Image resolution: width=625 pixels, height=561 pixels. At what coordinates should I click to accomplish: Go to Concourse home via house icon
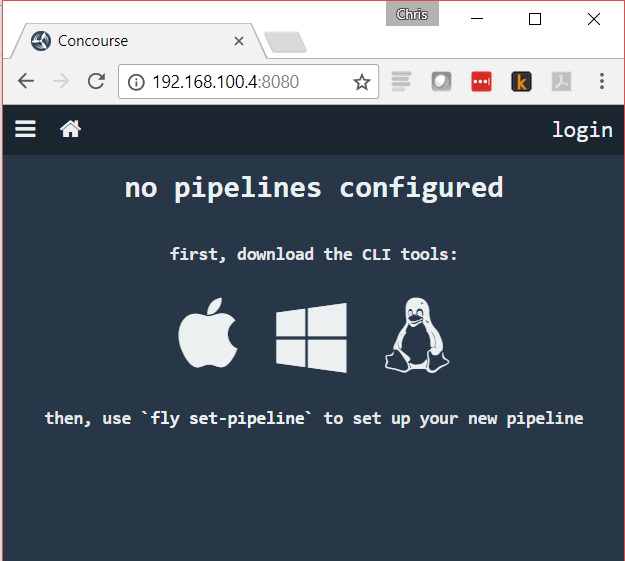[x=70, y=129]
